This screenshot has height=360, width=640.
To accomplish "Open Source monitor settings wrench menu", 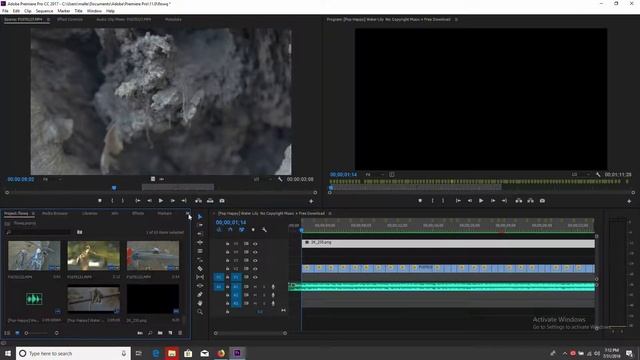I will [x=280, y=179].
